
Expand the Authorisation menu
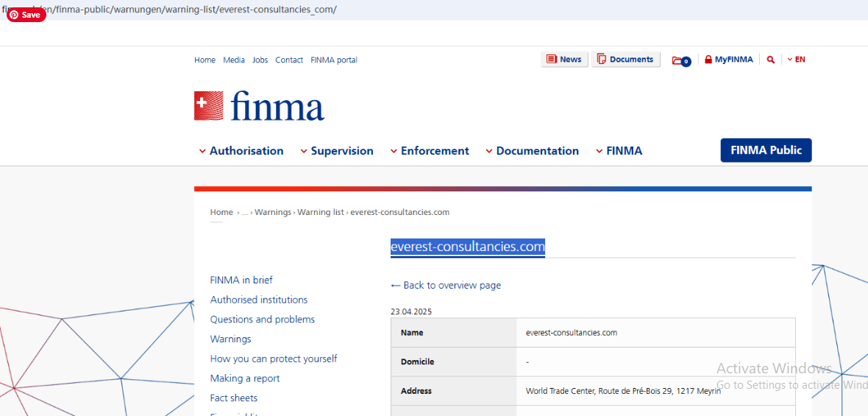(x=241, y=151)
